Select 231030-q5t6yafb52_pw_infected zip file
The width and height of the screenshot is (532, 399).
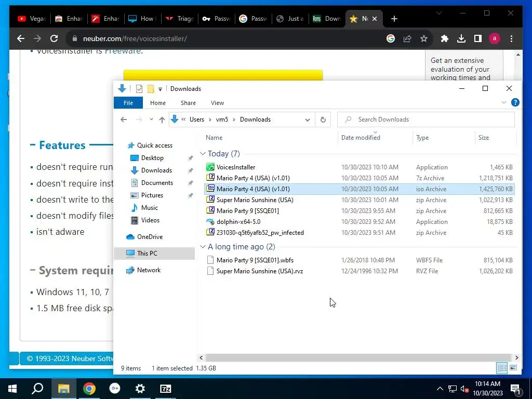360,233
